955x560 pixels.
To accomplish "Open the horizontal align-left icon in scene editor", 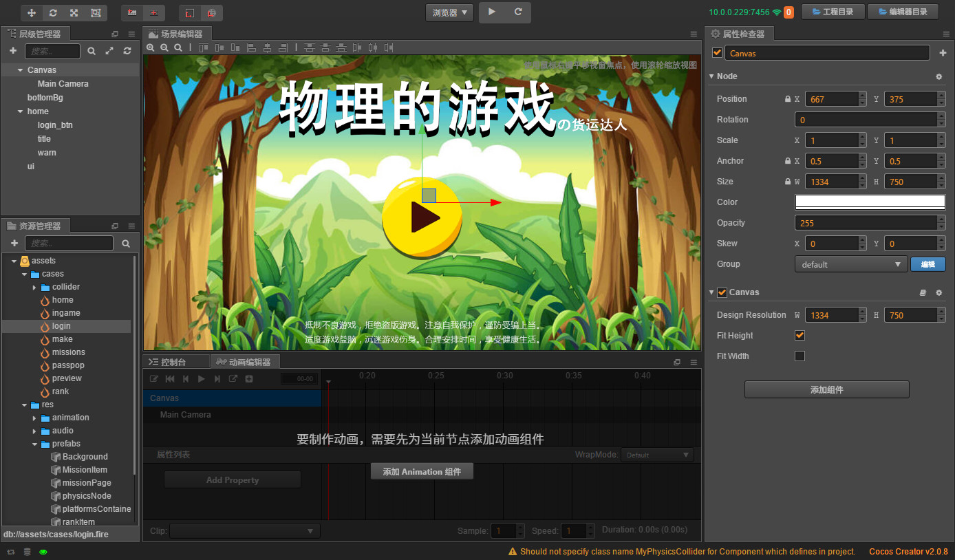I will tap(252, 48).
